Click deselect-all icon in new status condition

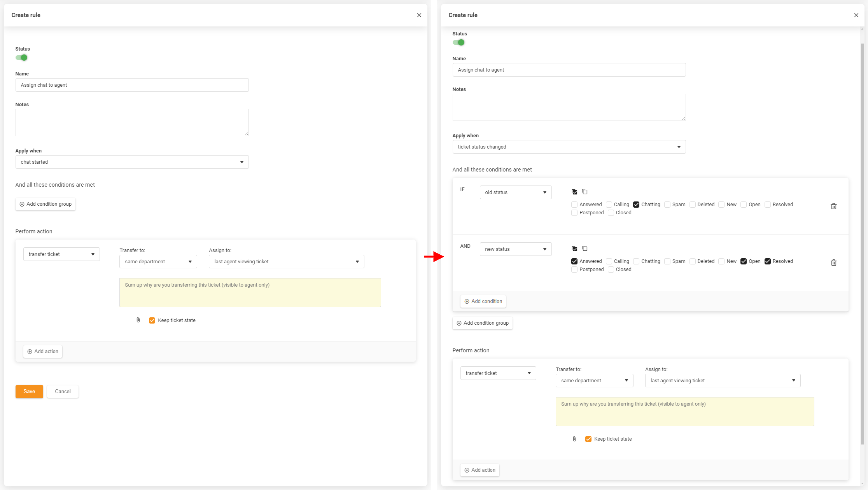pos(584,248)
